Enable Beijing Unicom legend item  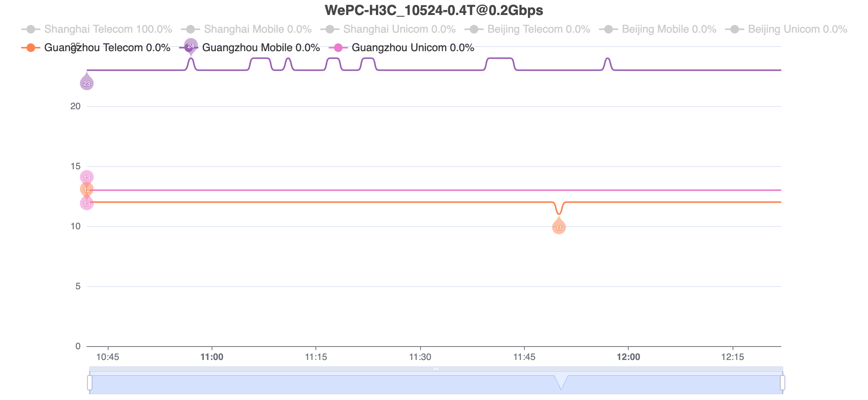[x=786, y=29]
